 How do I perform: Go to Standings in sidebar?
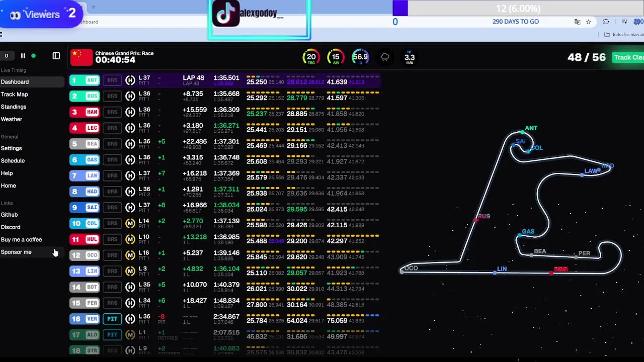pos(14,107)
